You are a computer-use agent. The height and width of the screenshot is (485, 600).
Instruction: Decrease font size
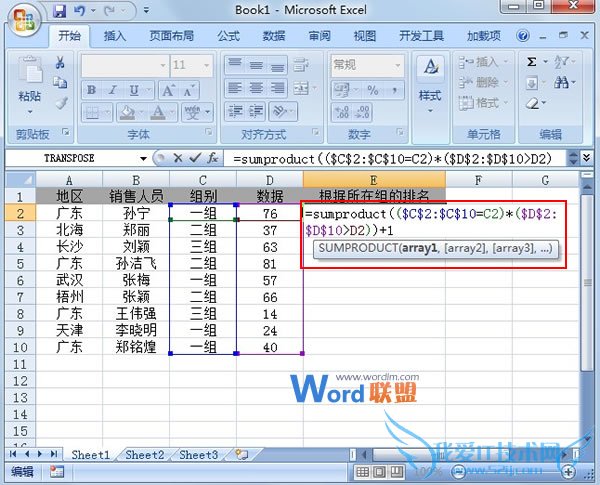[x=189, y=90]
